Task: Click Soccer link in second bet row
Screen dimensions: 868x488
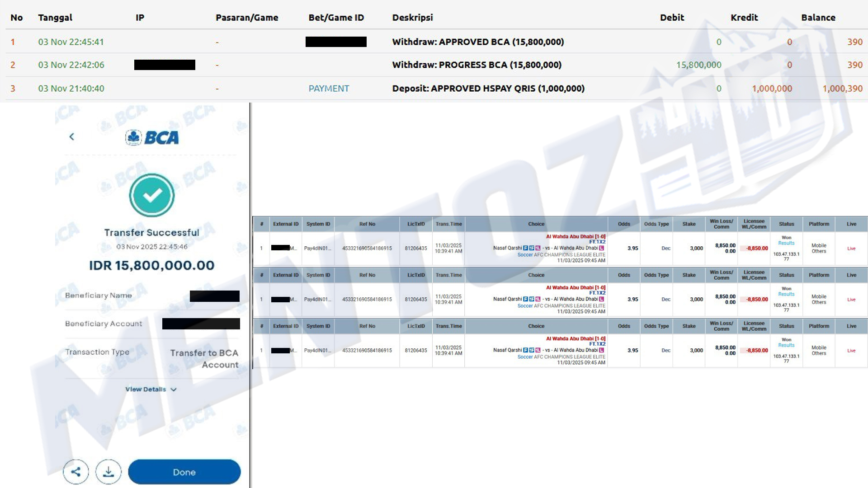Action: [x=525, y=306]
